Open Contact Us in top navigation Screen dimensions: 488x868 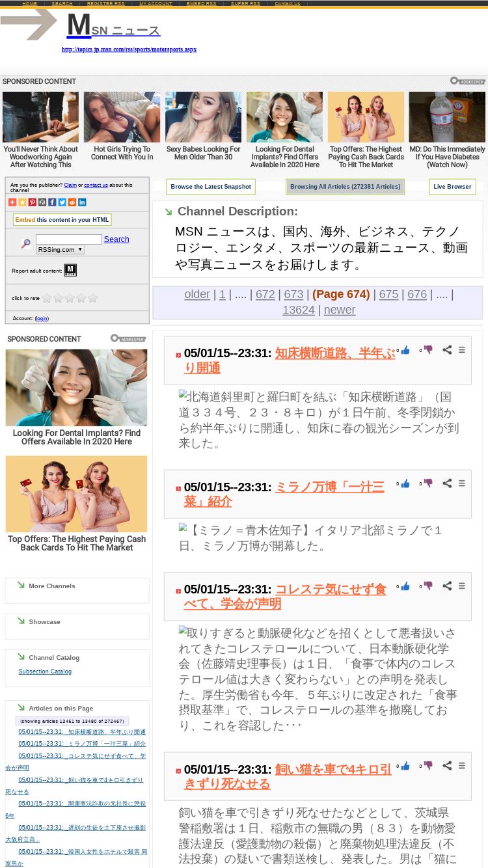click(x=288, y=3)
